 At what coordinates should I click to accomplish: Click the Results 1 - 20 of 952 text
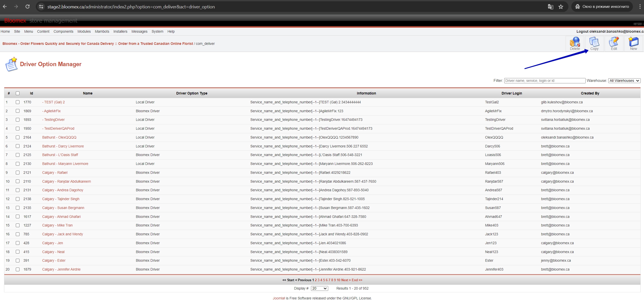tap(352, 288)
